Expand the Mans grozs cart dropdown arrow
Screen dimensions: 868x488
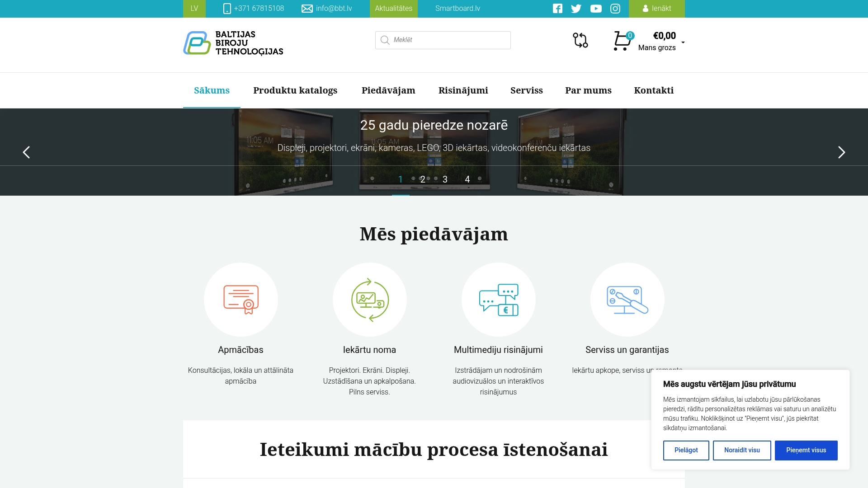tap(683, 42)
